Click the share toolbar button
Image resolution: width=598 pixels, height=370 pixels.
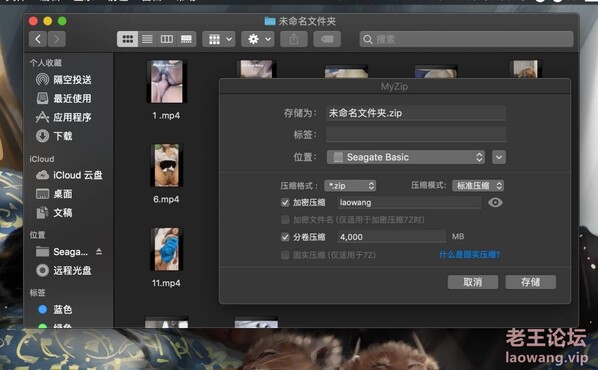pyautogui.click(x=294, y=39)
